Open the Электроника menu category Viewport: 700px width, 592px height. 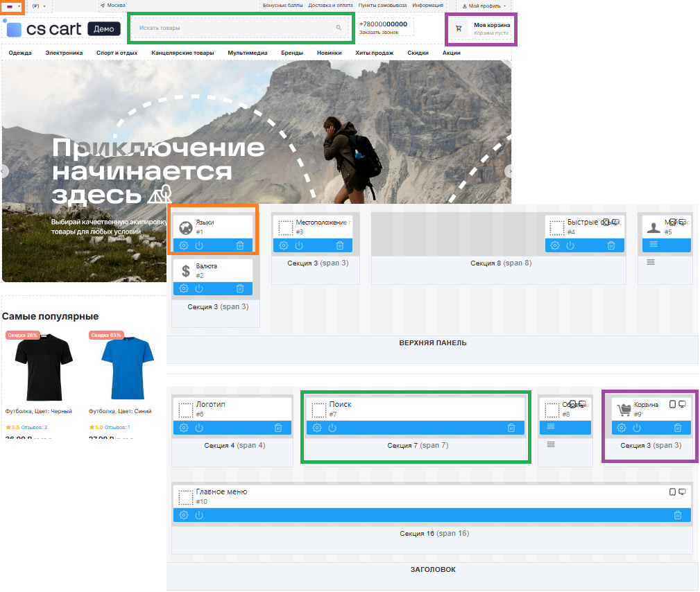(64, 53)
